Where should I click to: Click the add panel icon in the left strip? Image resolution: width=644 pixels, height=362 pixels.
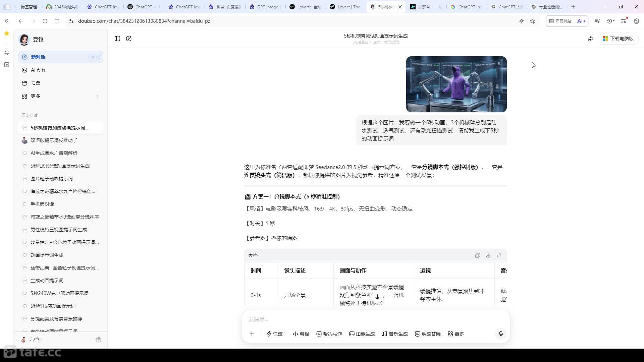7,65
